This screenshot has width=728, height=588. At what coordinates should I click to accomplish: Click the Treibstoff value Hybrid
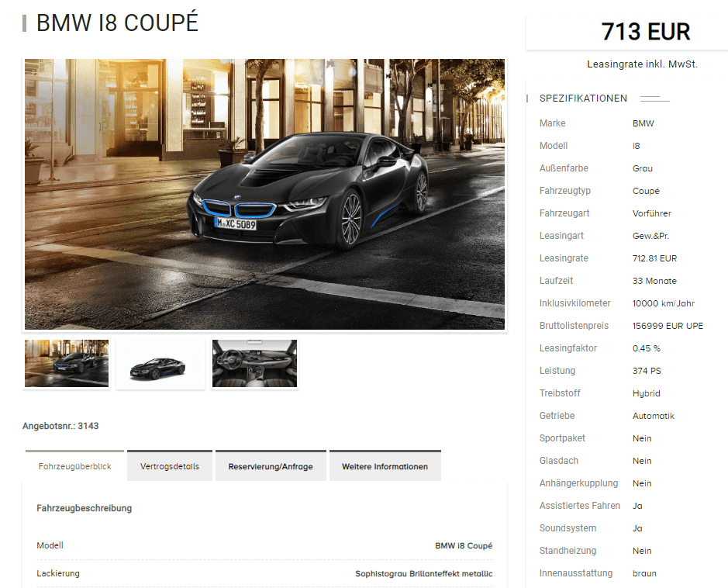(x=647, y=393)
